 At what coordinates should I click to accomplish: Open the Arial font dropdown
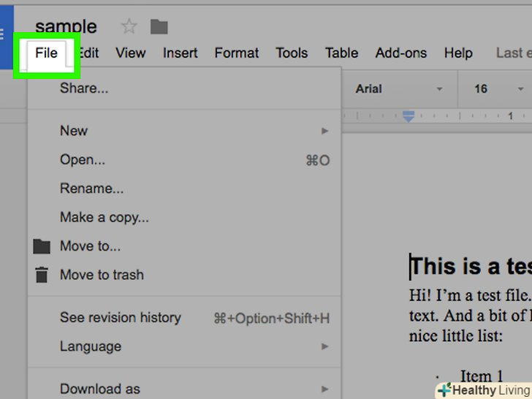399,89
